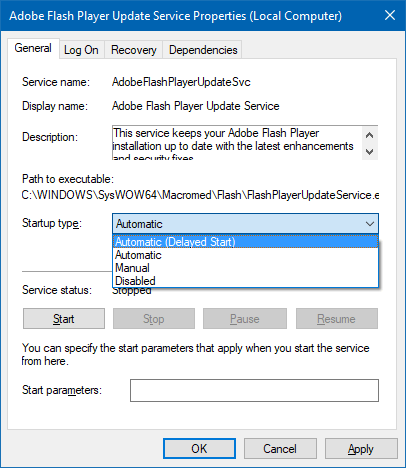The height and width of the screenshot is (468, 406).
Task: Switch to the Dependencies tab
Action: (x=203, y=50)
